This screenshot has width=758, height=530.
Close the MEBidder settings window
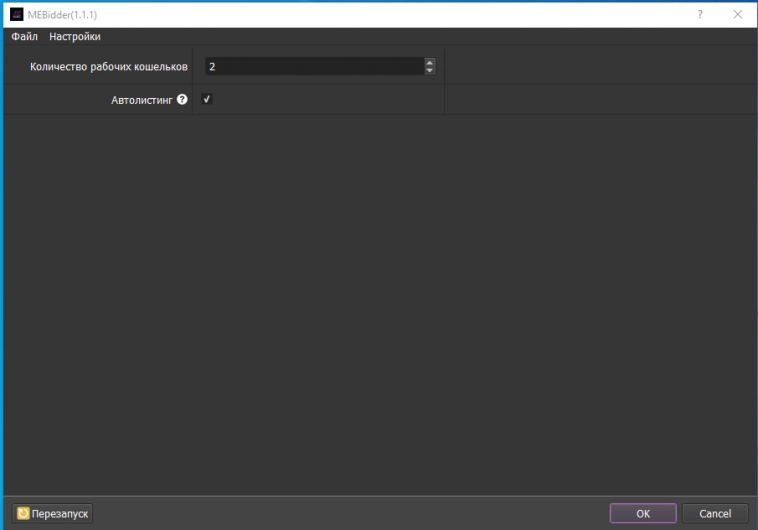[738, 14]
